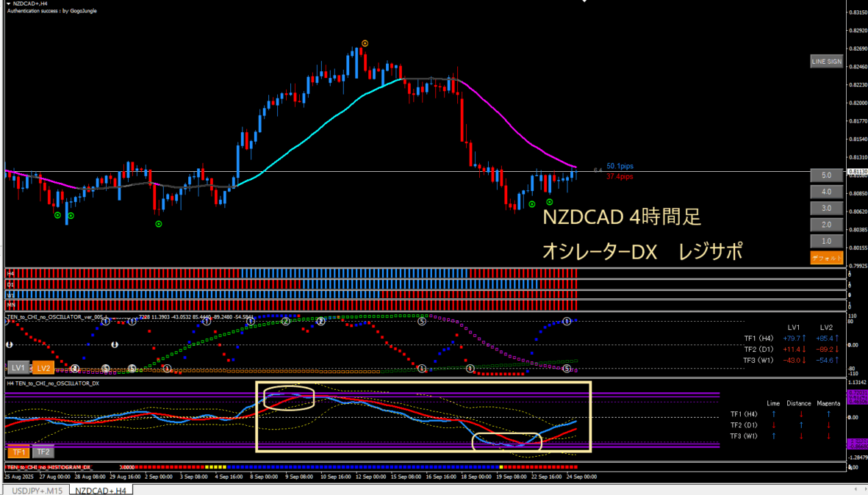Click the circled 5 marker at the oscillator top

click(422, 321)
